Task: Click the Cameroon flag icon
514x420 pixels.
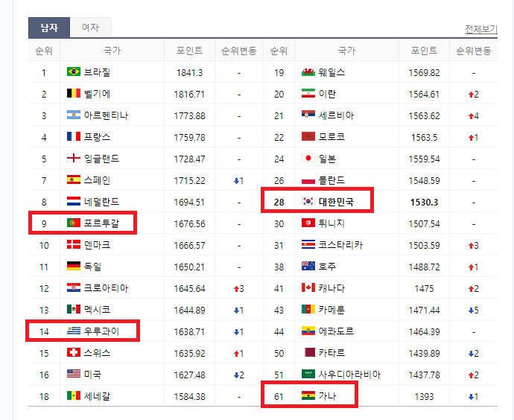Action: coord(308,309)
